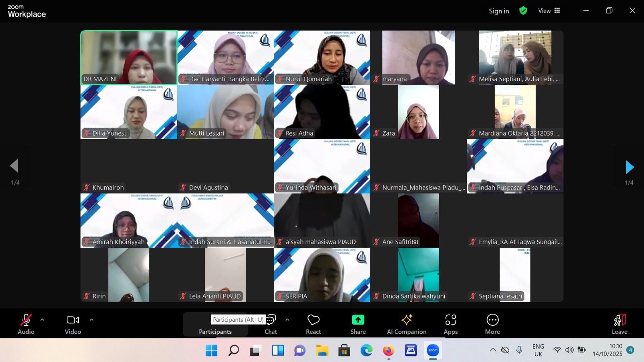The width and height of the screenshot is (644, 362).
Task: Open Microsoft Store from taskbar
Action: [344, 350]
